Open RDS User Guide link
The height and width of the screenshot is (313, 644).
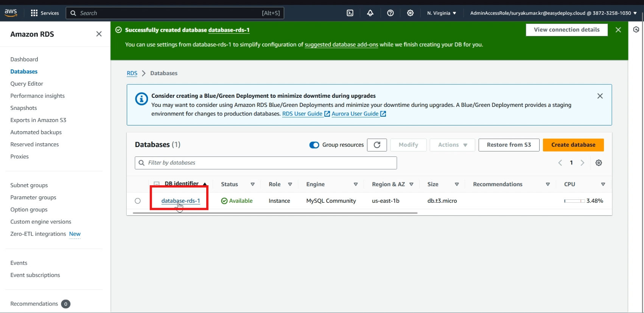coord(306,114)
